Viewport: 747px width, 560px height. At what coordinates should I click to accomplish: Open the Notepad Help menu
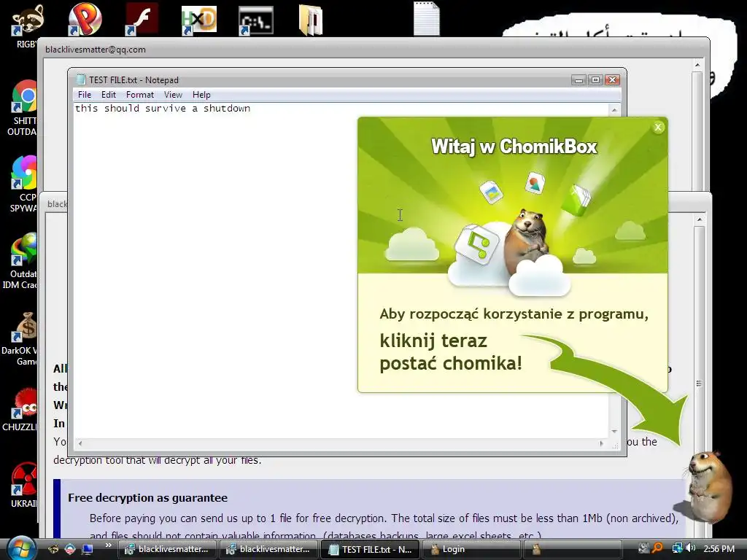[x=201, y=95]
